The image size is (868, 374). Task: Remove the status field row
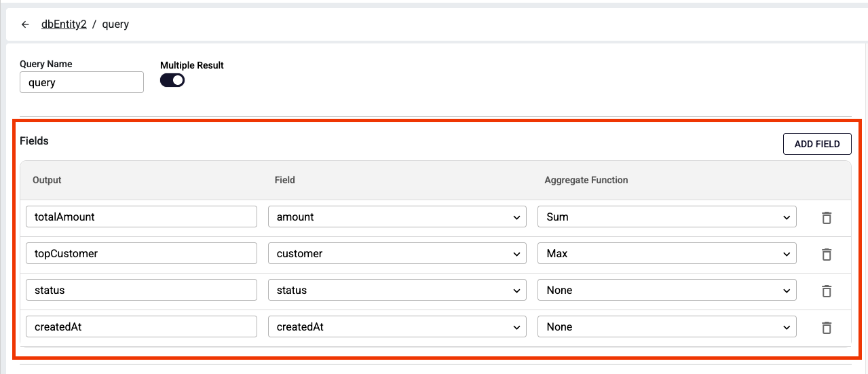826,291
